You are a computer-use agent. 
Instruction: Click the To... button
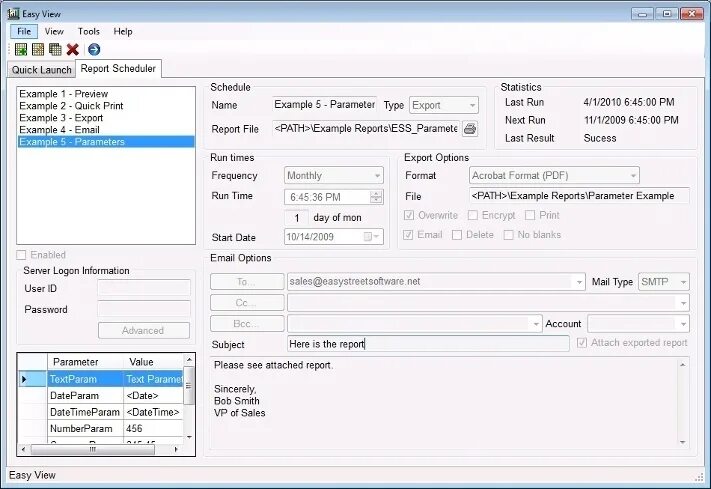[x=247, y=282]
